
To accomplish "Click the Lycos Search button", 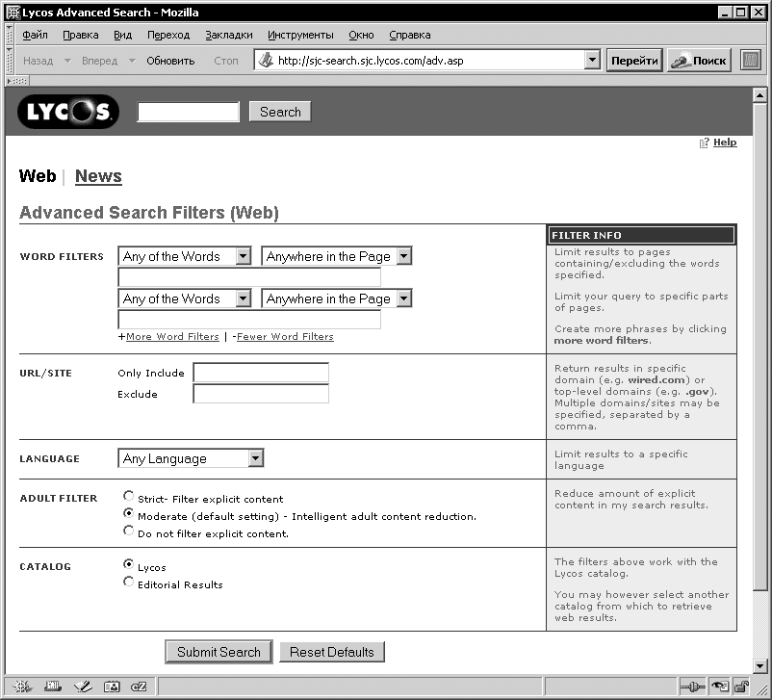I will [280, 112].
